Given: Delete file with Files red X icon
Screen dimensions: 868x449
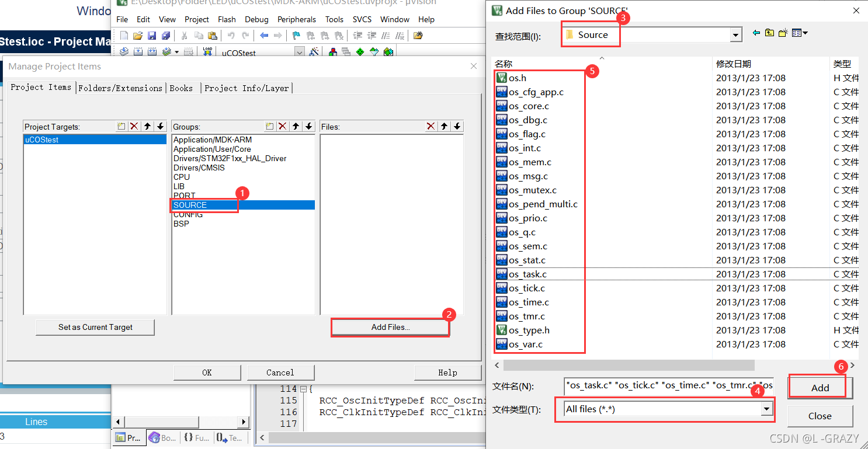Looking at the screenshot, I should pos(430,126).
